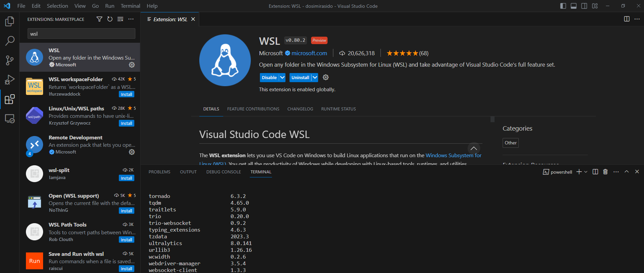
Task: Click the Disable button
Action: coord(269,77)
